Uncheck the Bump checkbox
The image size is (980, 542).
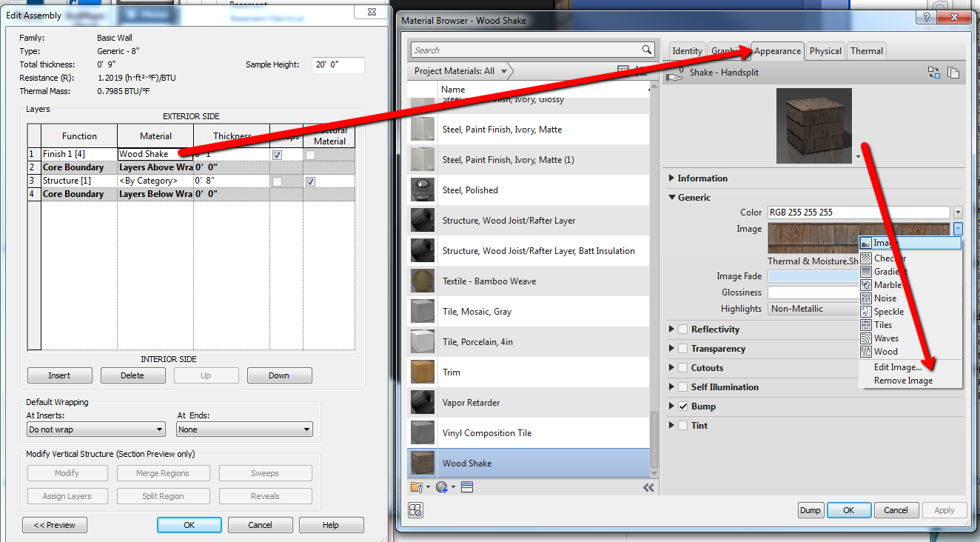tap(682, 406)
